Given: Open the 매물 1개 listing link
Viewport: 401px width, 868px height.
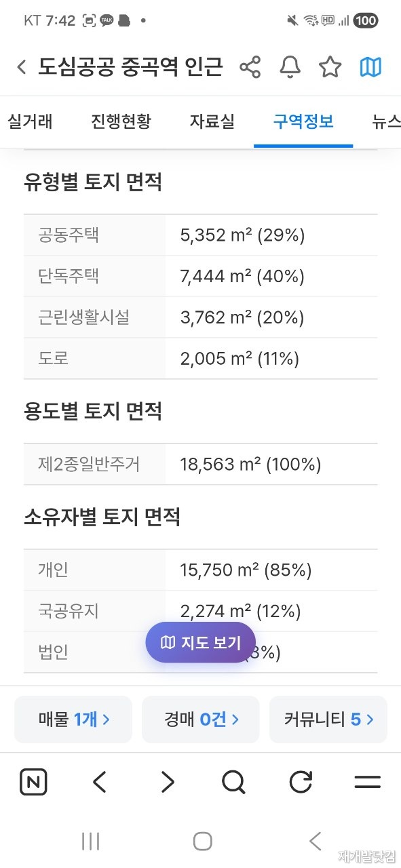Looking at the screenshot, I should (x=73, y=719).
